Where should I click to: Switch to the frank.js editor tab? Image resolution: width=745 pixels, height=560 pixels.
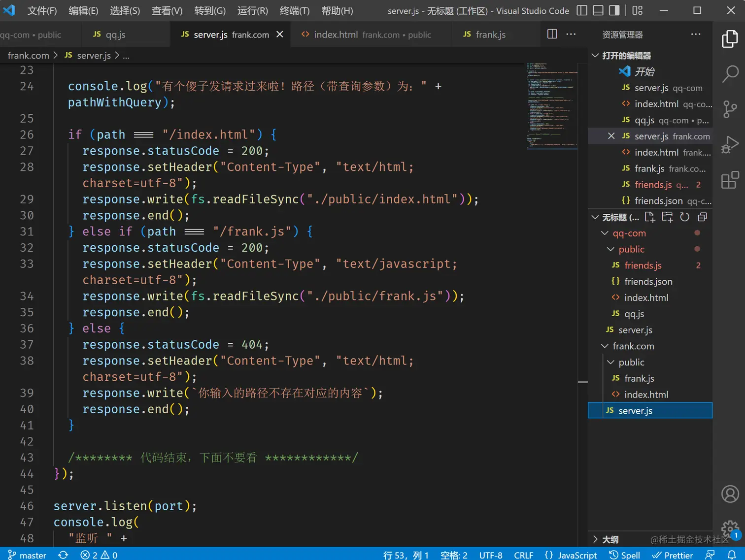pyautogui.click(x=485, y=34)
